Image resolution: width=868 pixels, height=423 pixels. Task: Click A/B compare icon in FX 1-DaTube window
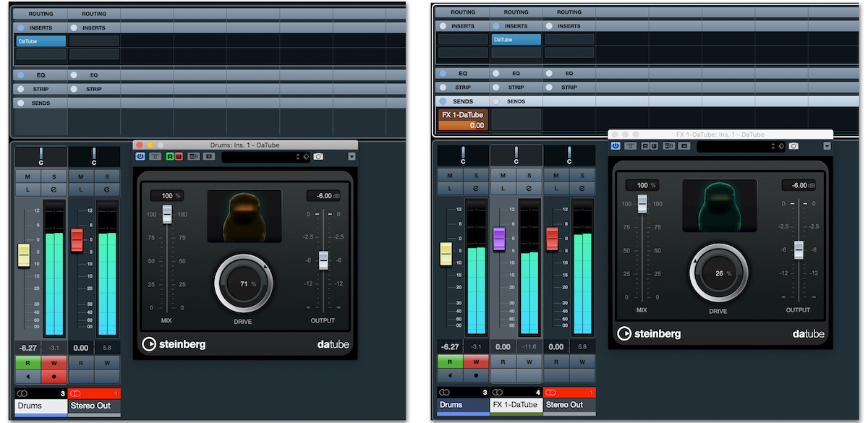[668, 145]
